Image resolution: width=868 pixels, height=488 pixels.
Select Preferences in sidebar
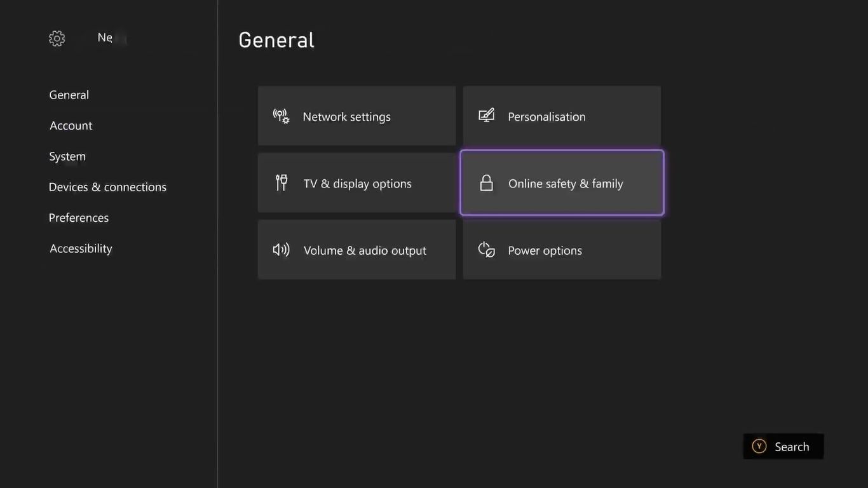78,218
